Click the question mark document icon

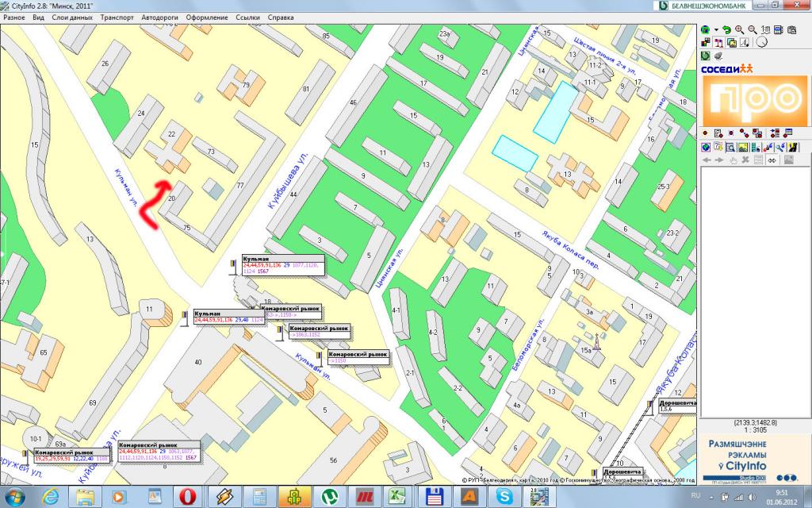click(x=718, y=147)
